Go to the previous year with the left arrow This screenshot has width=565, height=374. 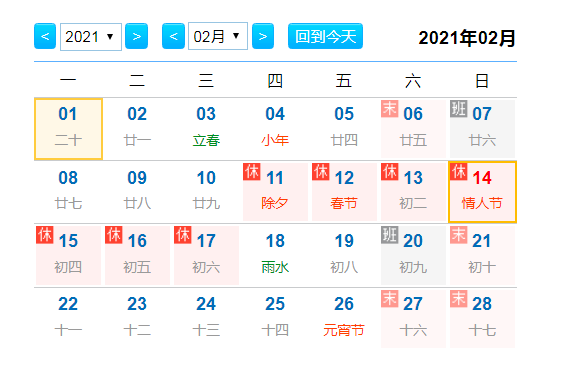45,36
